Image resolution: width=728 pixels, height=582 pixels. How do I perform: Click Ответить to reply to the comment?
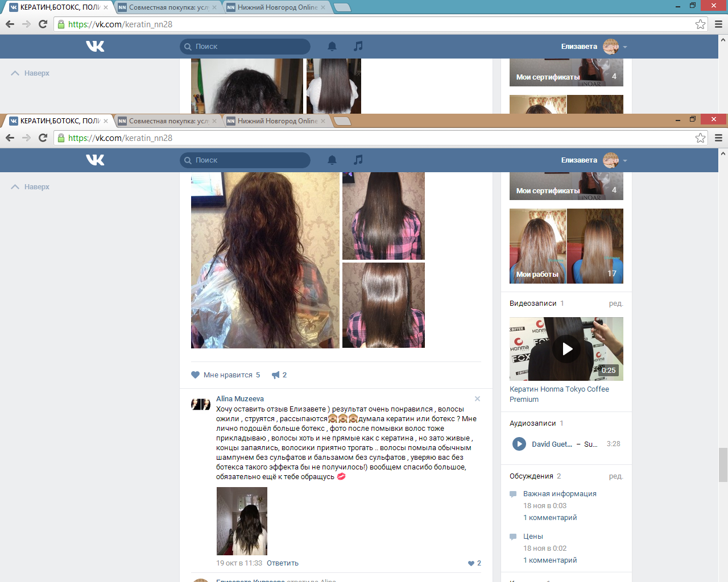pos(283,563)
